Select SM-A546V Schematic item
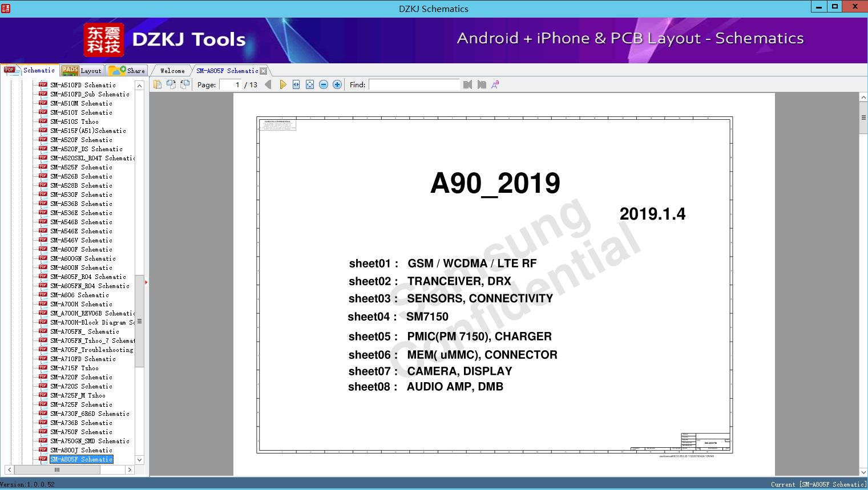Screen dimensions: 868x490 coord(81,240)
